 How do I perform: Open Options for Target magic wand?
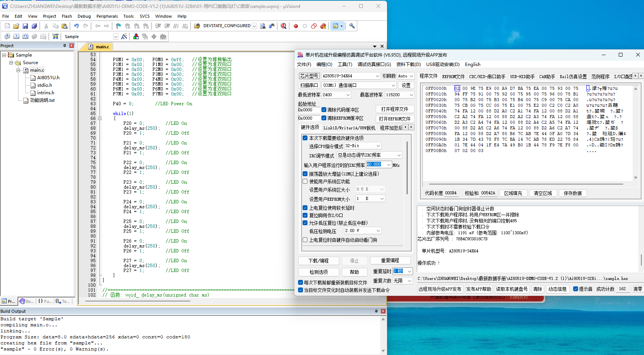(x=124, y=37)
